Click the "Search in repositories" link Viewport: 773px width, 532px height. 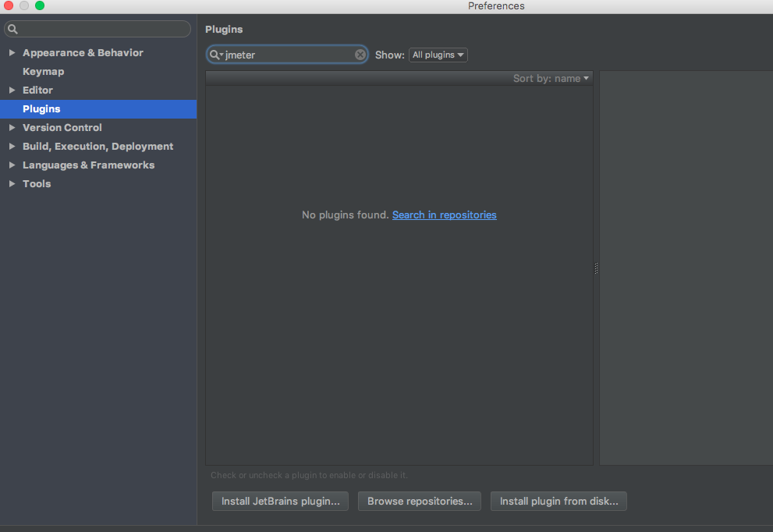[444, 215]
